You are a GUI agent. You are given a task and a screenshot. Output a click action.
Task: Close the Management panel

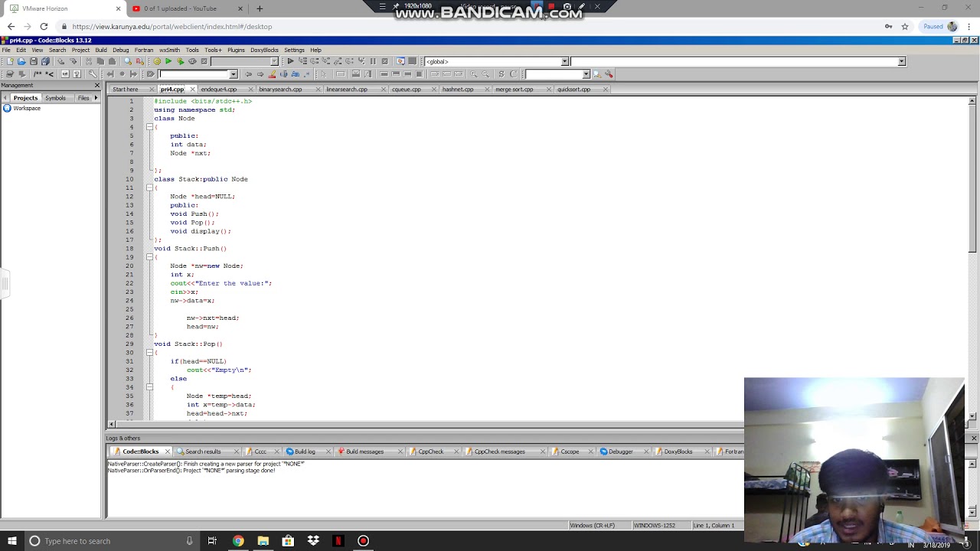[97, 85]
